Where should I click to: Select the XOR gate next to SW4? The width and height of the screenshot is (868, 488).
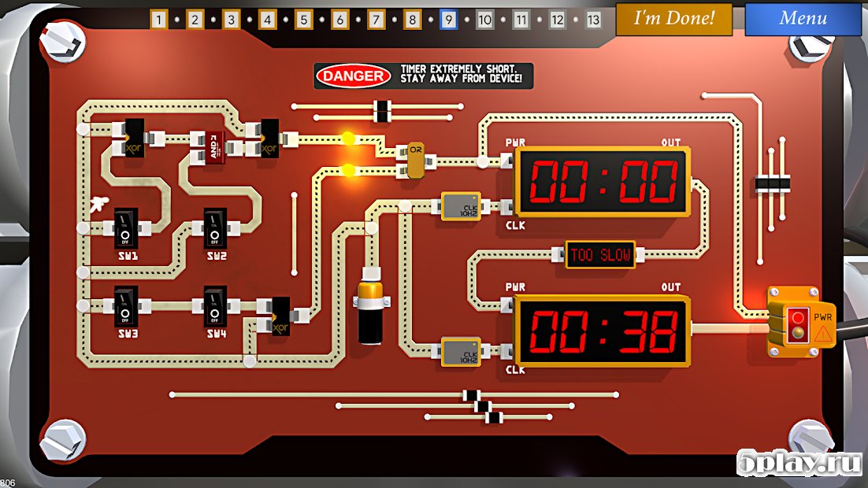(280, 316)
